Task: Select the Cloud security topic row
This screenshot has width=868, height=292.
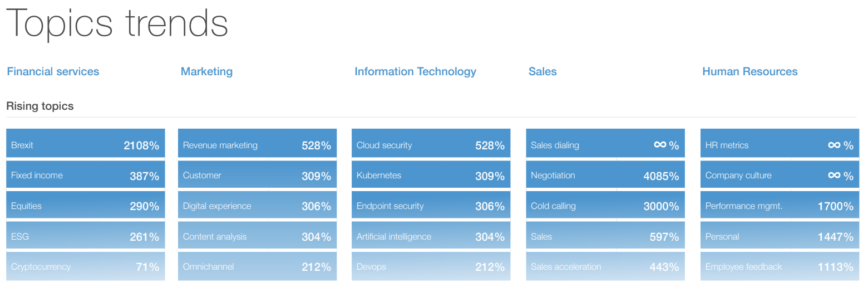Action: [x=431, y=145]
